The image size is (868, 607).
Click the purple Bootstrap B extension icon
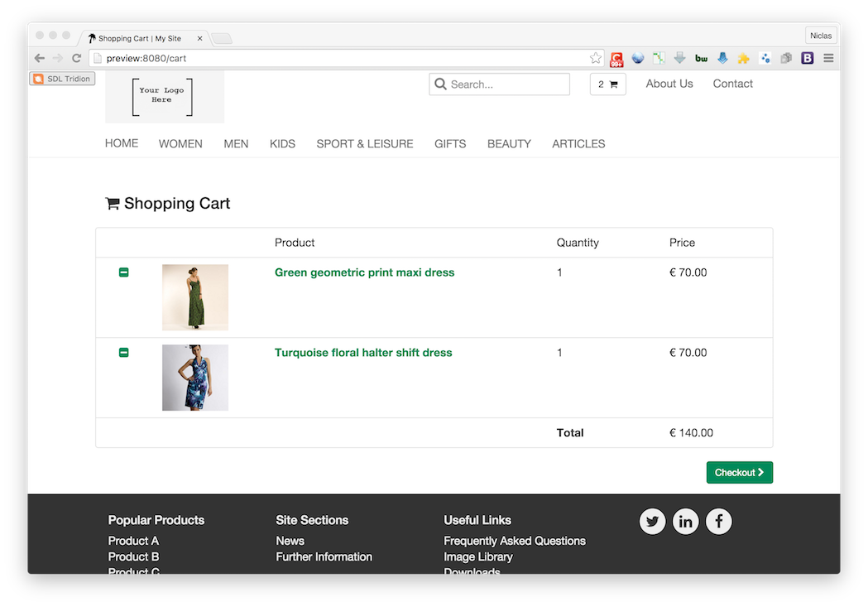[808, 58]
